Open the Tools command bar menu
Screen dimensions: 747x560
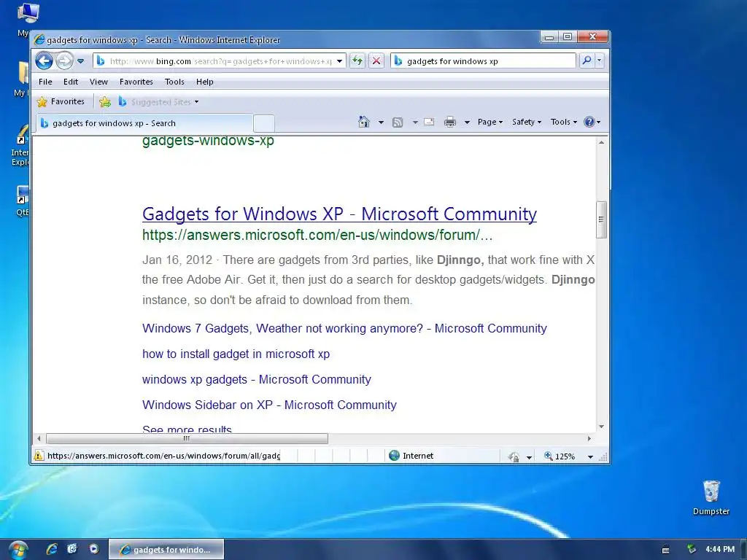[x=564, y=122]
